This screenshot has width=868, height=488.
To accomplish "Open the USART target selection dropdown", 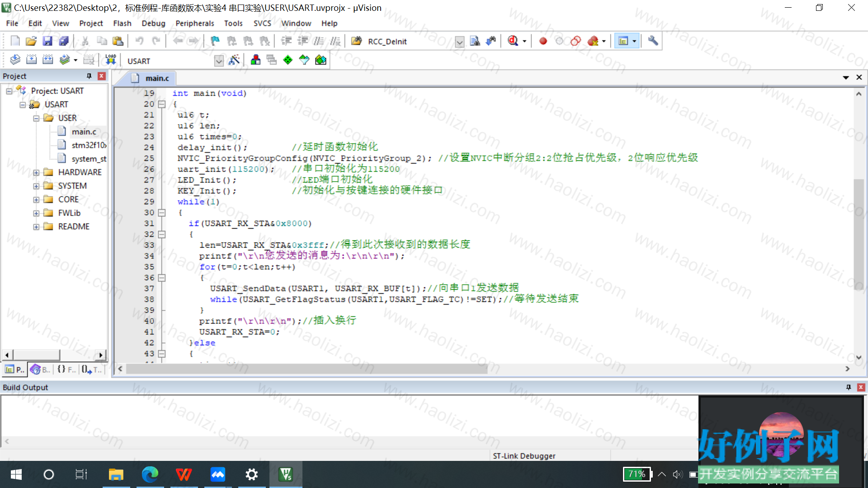I will click(219, 61).
